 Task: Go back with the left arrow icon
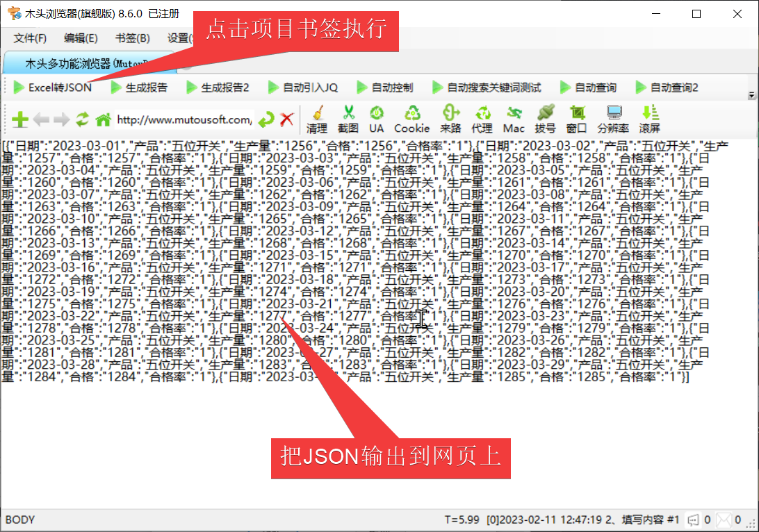tap(41, 119)
